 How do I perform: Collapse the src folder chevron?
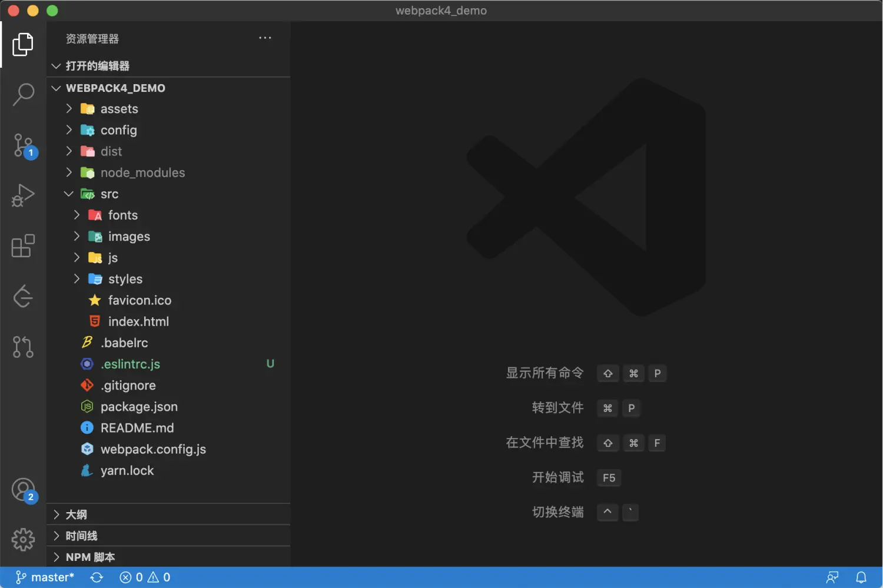69,194
